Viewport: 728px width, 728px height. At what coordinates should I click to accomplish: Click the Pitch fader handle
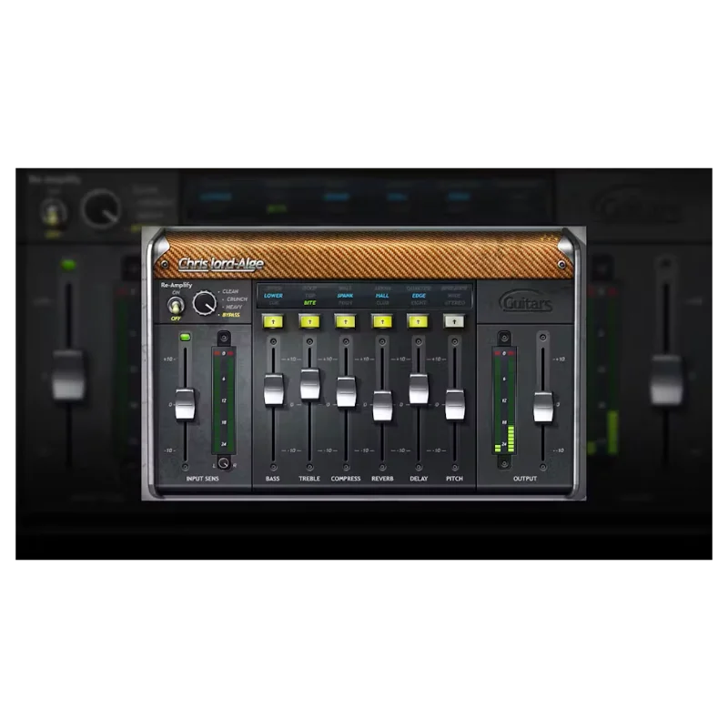pos(454,405)
